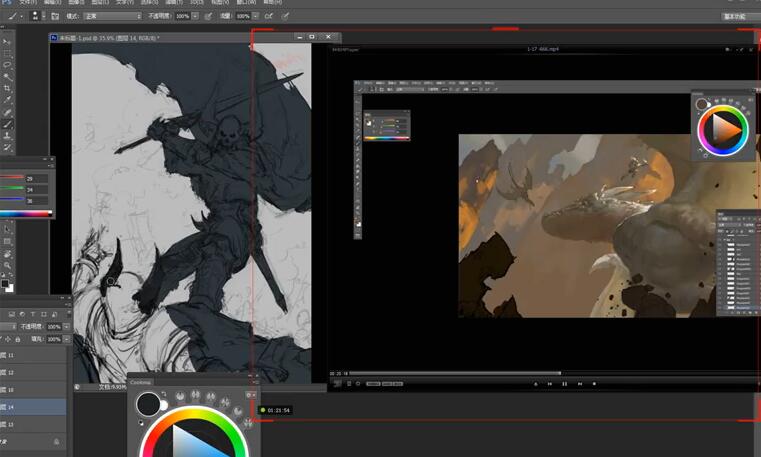Select the Move tool in Photoshop toolbar
The width and height of the screenshot is (761, 457).
click(7, 42)
